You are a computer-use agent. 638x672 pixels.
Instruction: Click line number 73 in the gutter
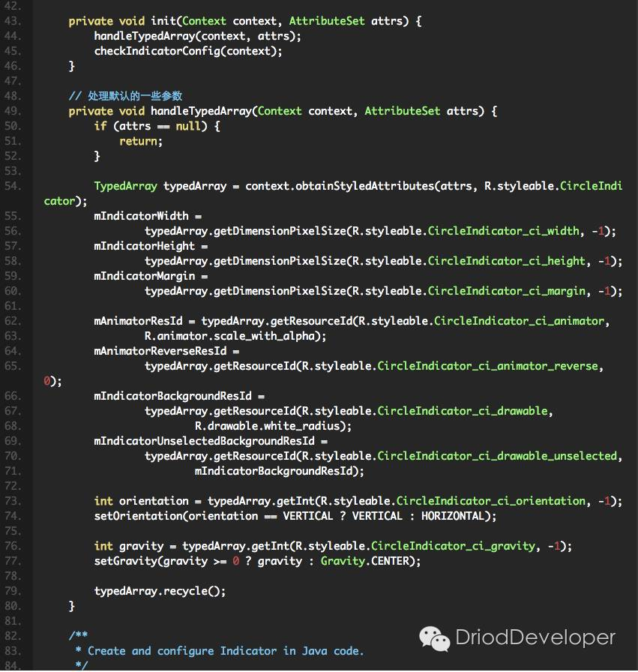[x=13, y=501]
